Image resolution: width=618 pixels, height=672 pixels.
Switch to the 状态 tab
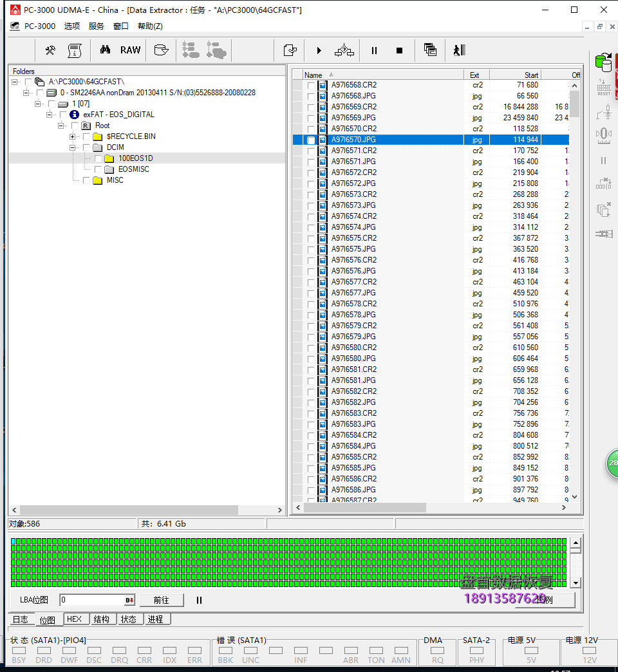129,619
